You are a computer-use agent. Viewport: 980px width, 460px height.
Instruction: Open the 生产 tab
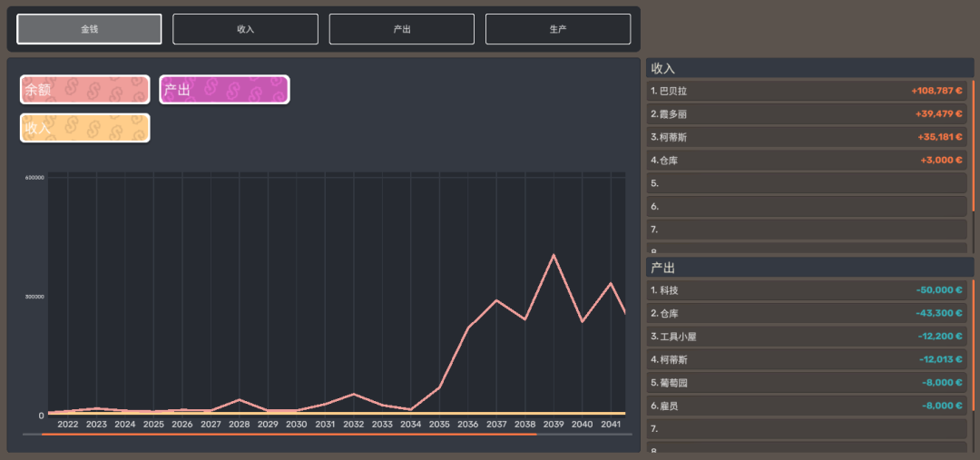(x=558, y=29)
